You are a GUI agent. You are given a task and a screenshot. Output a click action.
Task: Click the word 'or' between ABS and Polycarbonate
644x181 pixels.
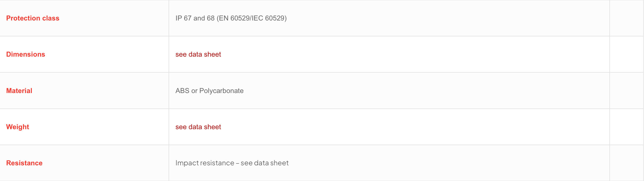click(x=194, y=91)
